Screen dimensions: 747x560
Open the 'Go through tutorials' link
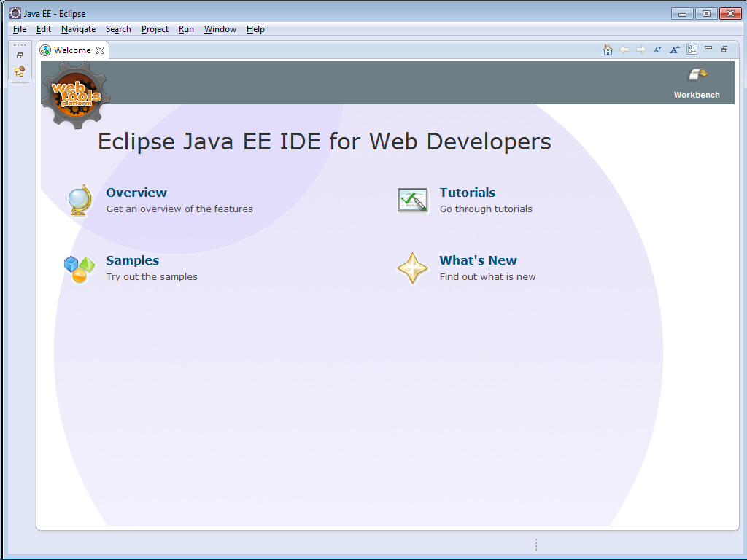pyautogui.click(x=486, y=209)
